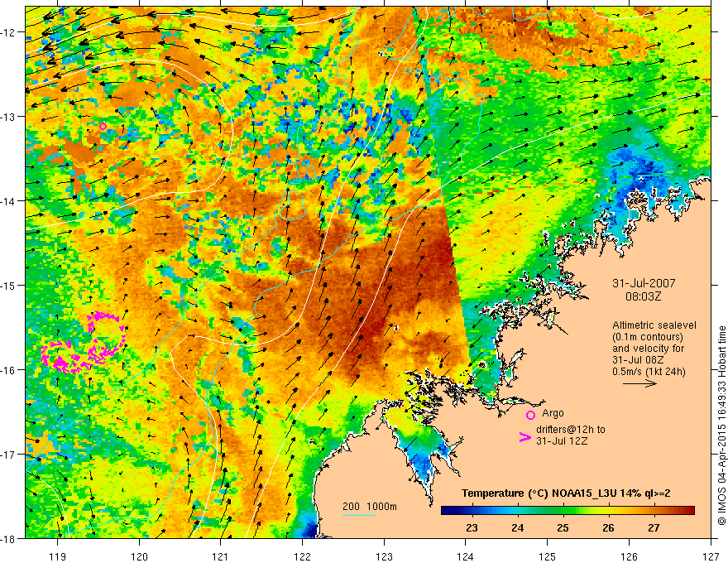Click longitude axis label 125

click(x=548, y=556)
